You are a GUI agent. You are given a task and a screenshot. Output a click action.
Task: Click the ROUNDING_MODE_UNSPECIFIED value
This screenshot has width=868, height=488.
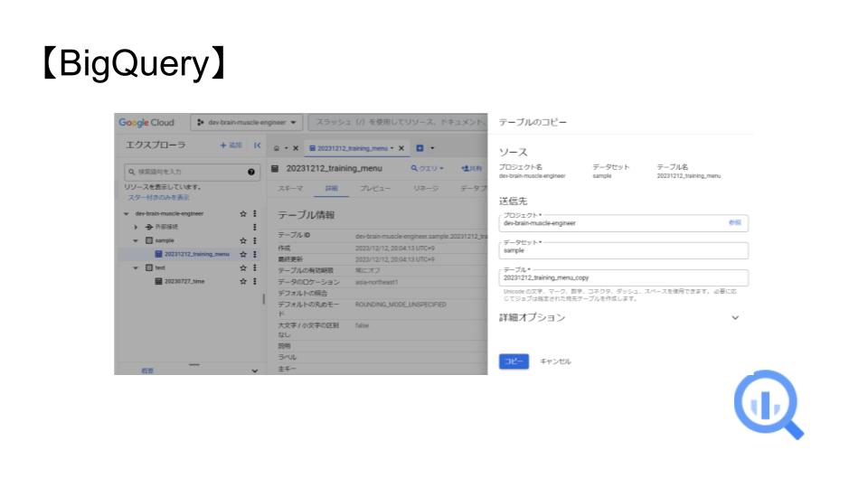click(x=401, y=305)
